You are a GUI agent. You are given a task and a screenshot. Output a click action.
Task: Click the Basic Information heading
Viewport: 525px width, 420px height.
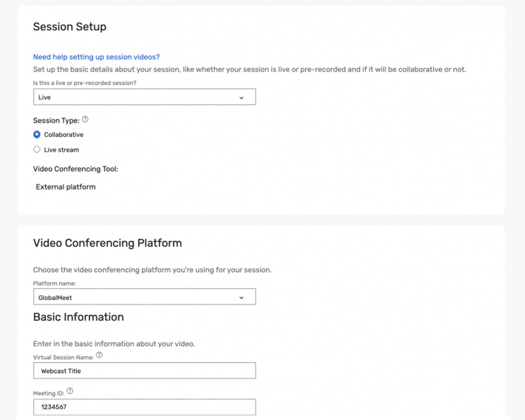point(78,317)
